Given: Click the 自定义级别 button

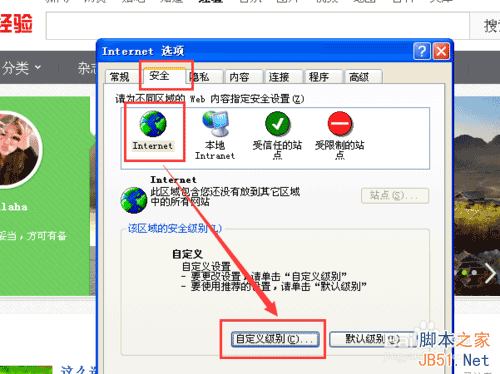Looking at the screenshot, I should point(275,339).
